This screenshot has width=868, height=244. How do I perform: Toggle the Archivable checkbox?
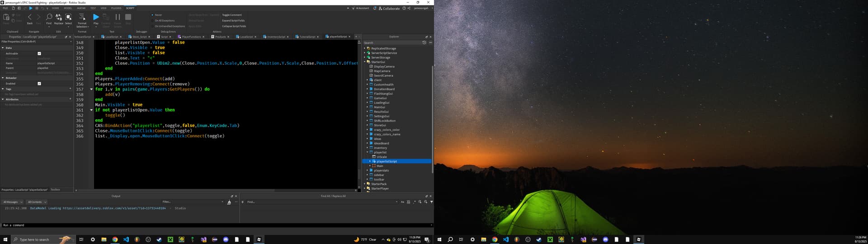[39, 53]
